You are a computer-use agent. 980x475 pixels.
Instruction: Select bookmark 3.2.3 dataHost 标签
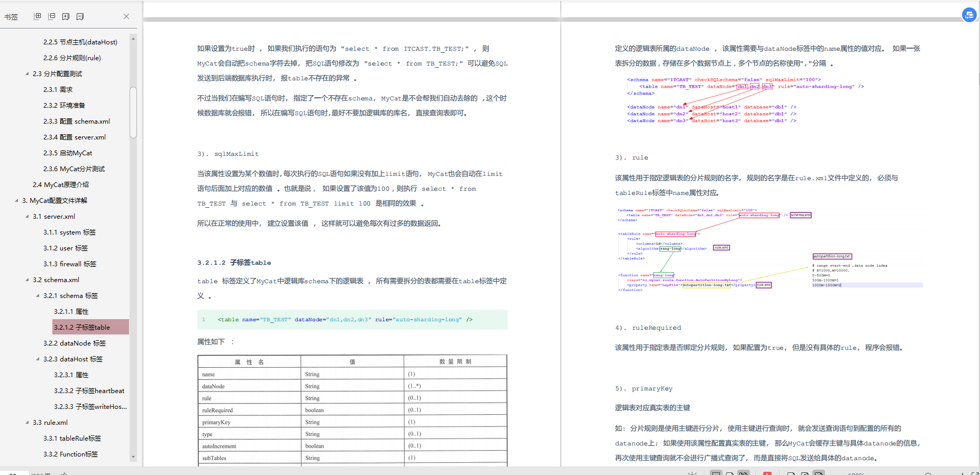[73, 359]
